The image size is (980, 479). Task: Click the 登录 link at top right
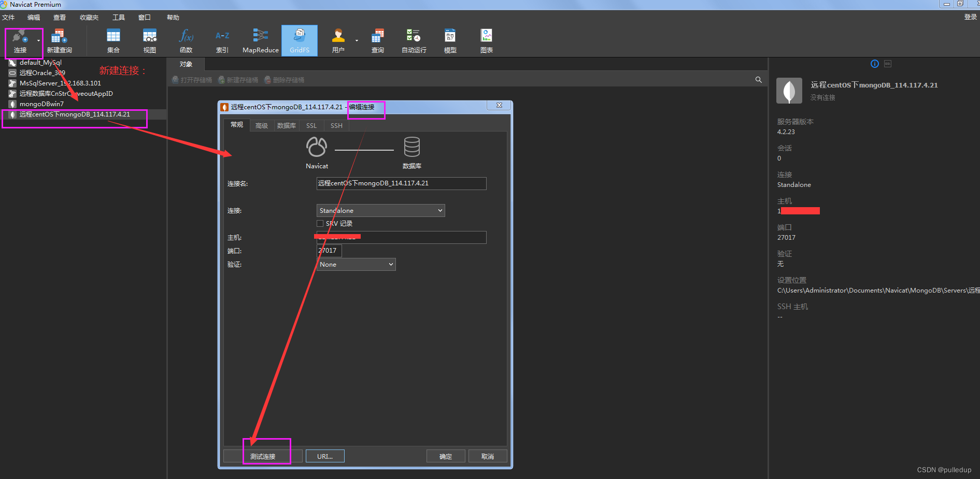(970, 17)
